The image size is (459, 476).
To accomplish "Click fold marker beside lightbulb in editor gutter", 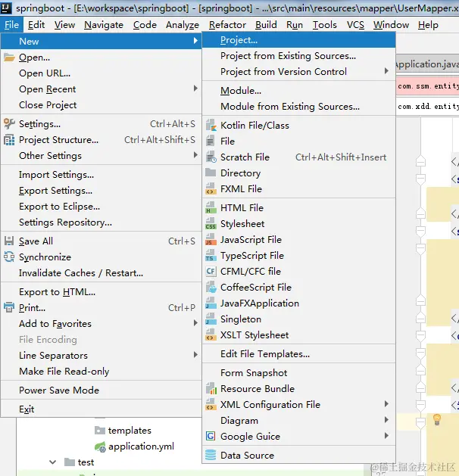I will pos(420,422).
